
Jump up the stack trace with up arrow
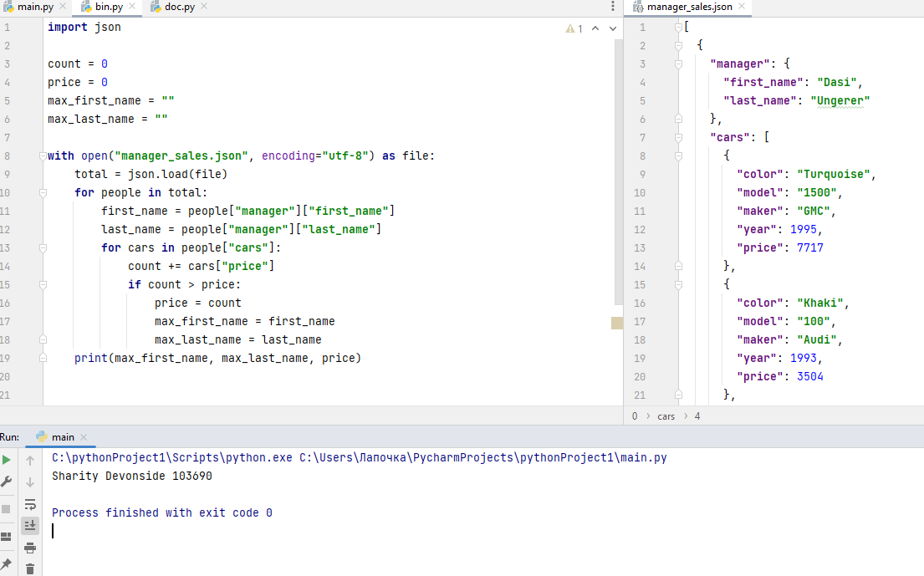coord(30,460)
